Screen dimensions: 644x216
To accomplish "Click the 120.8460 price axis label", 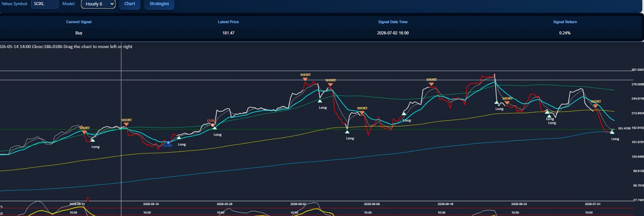I will (637, 157).
